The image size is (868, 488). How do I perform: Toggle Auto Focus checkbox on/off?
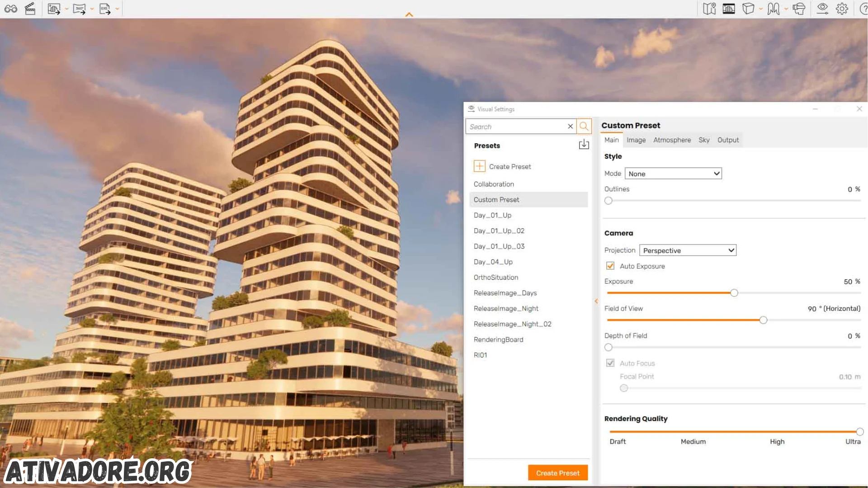click(610, 363)
